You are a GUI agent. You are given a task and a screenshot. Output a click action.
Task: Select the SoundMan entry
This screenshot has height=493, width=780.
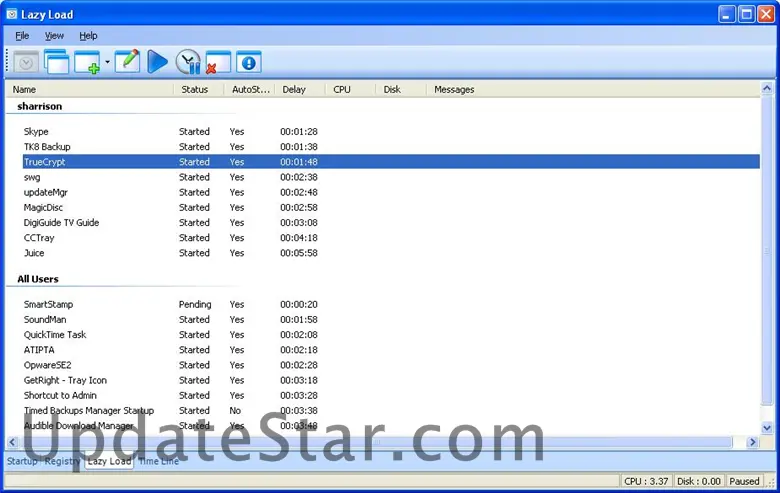[x=45, y=319]
